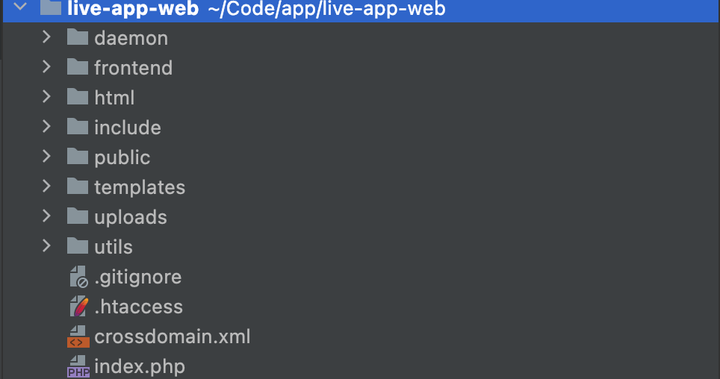
Task: Collapse the live-app-web root node
Action: (20, 7)
